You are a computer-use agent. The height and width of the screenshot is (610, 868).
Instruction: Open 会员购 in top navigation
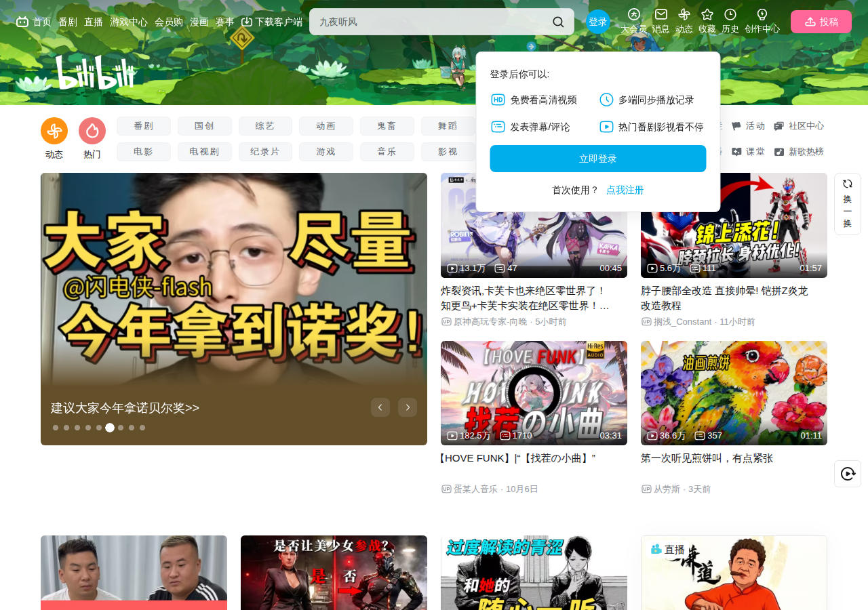(x=169, y=22)
